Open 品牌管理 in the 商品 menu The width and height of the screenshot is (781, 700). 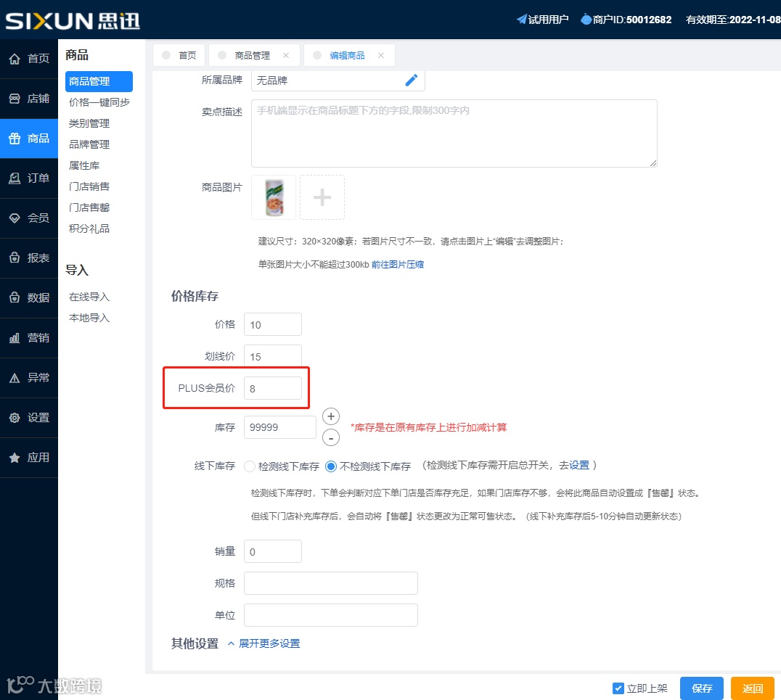[x=89, y=144]
